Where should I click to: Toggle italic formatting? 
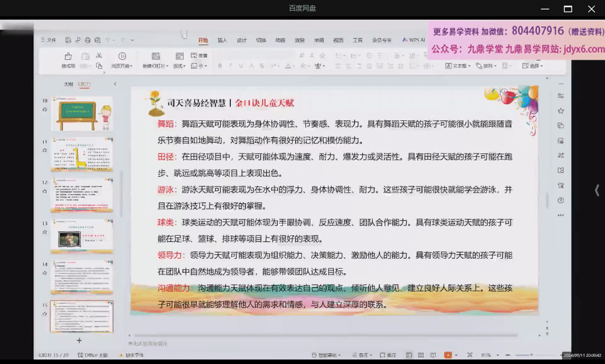pyautogui.click(x=231, y=66)
